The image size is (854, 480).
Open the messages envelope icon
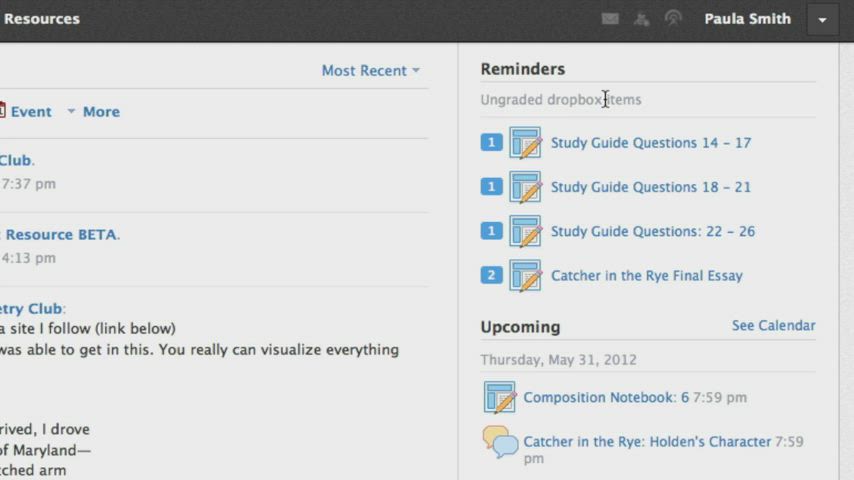pos(610,19)
